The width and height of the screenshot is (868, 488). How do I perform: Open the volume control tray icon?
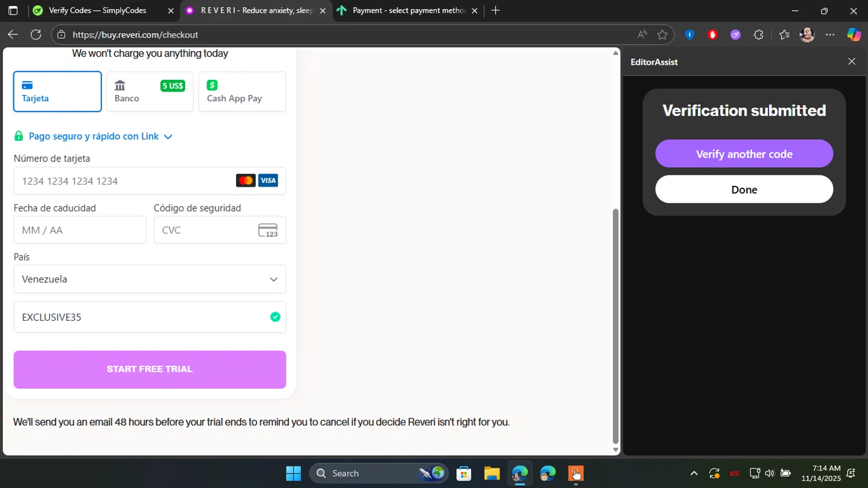click(770, 474)
